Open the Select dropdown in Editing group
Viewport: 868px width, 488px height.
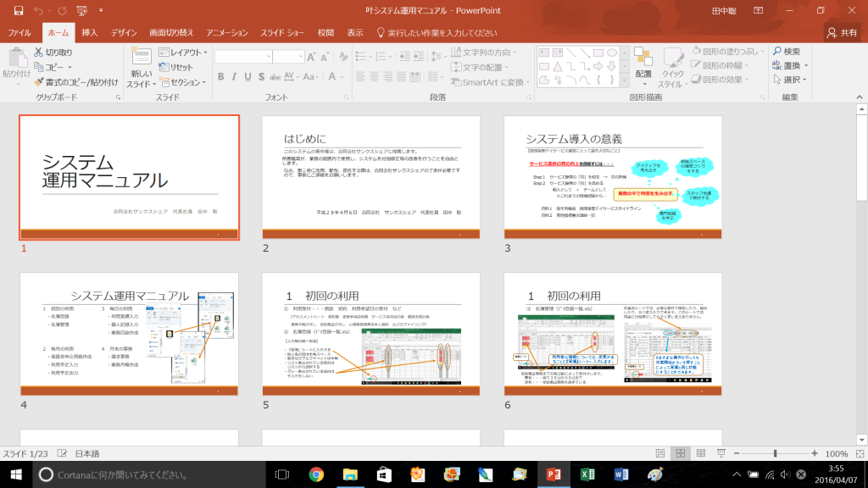(789, 79)
